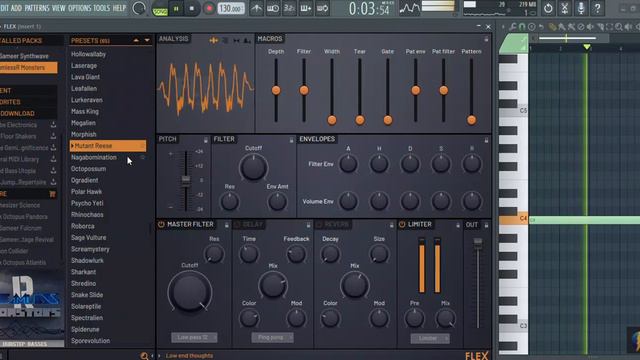
Task: Adjust the Filter macro slider
Action: (304, 90)
